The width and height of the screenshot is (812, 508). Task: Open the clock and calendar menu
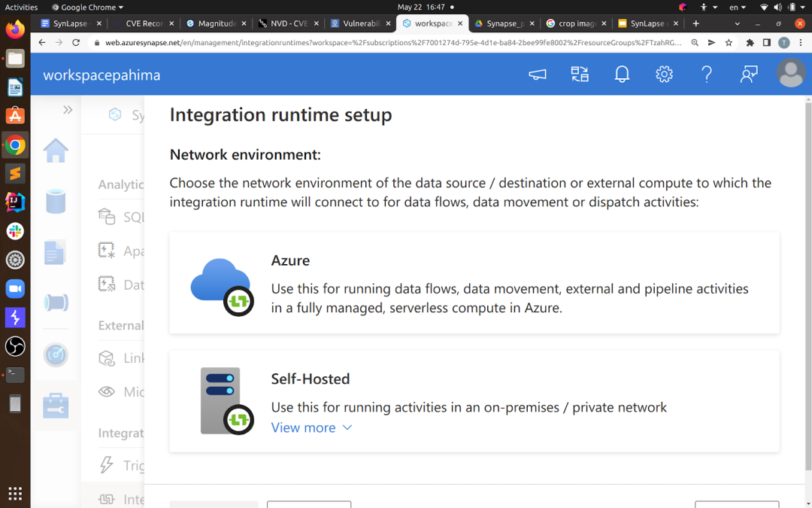point(426,8)
